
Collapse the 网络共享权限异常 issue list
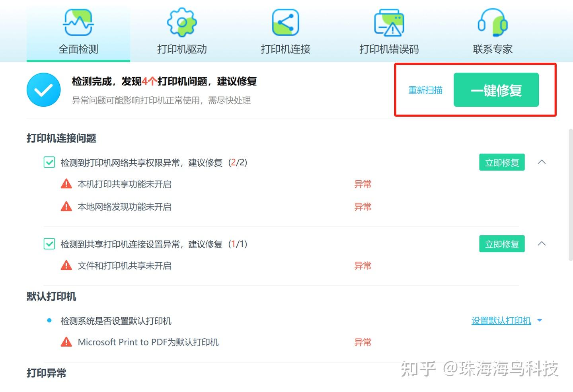[x=542, y=162]
